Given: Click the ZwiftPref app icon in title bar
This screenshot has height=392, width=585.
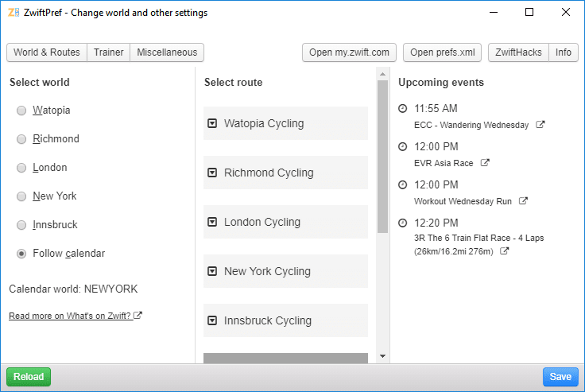Looking at the screenshot, I should 14,12.
